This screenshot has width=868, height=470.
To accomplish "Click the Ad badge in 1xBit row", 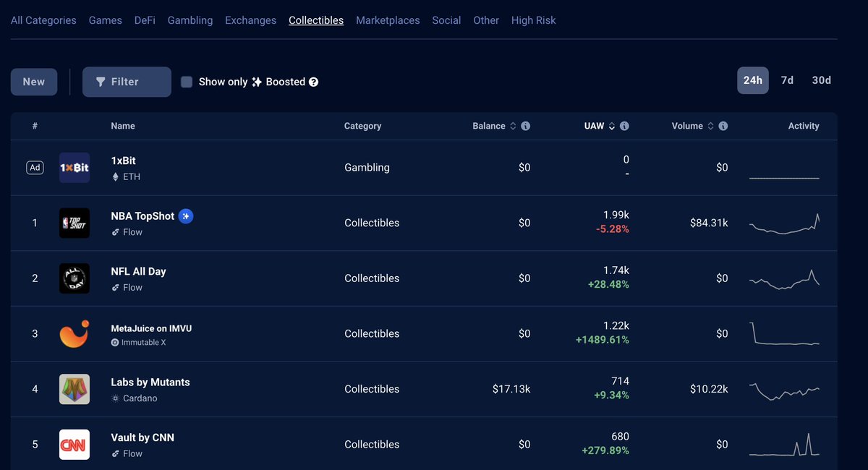I will (35, 168).
